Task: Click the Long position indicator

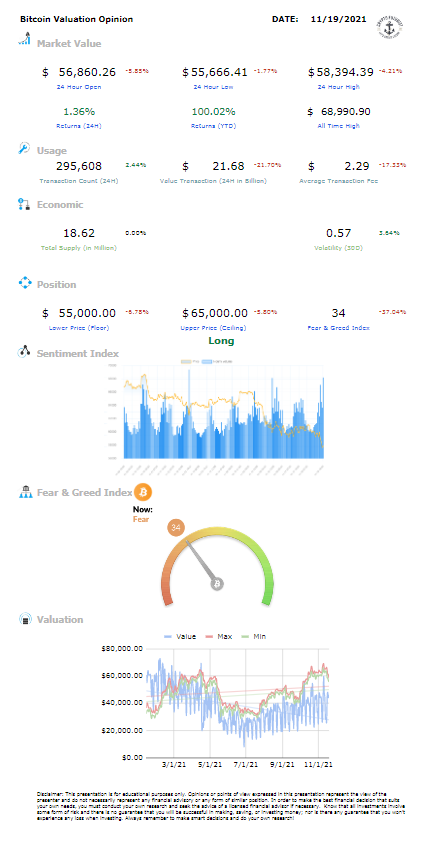Action: pyautogui.click(x=221, y=341)
